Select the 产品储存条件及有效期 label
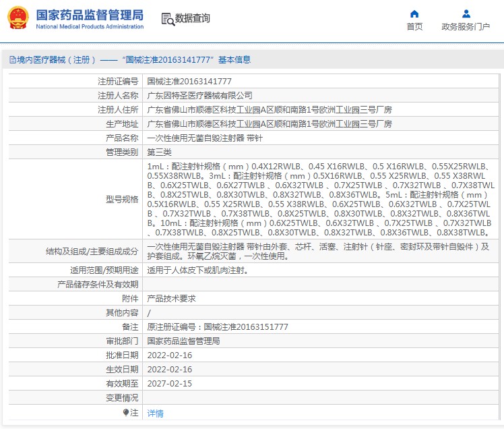 pyautogui.click(x=98, y=285)
